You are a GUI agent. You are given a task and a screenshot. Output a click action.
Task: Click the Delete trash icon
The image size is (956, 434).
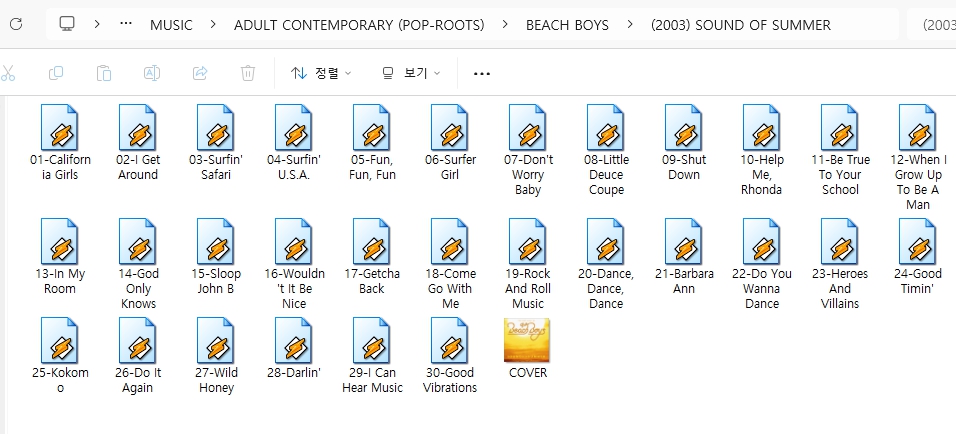tap(248, 73)
